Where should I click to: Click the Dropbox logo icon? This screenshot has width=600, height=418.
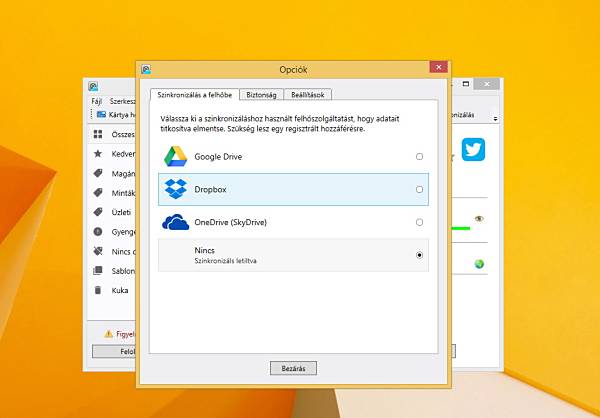point(176,189)
